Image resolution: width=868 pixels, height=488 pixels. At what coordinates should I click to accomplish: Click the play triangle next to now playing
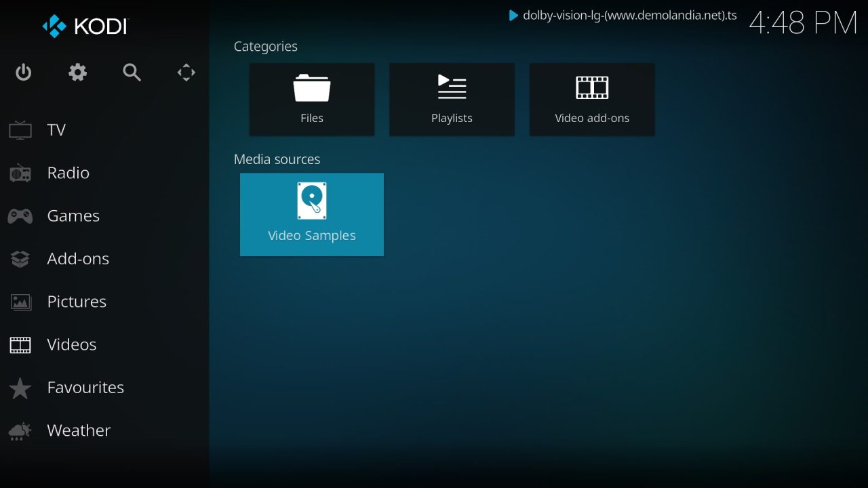513,15
